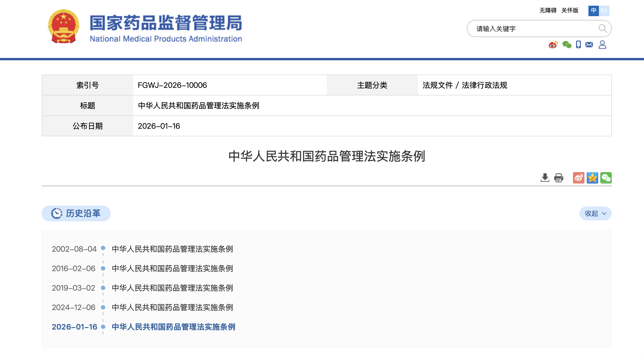
Task: Open 无障碍 accessibility mode
Action: [x=548, y=10]
